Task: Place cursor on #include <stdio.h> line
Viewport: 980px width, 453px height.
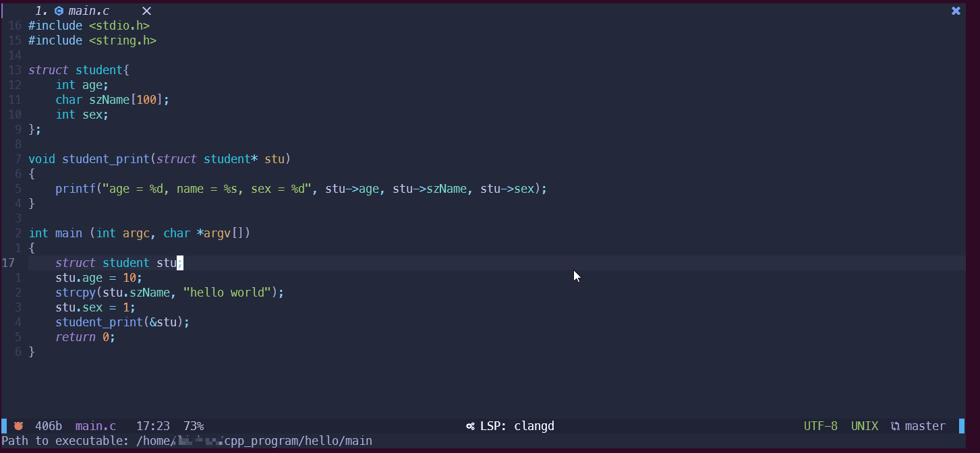Action: pos(89,26)
